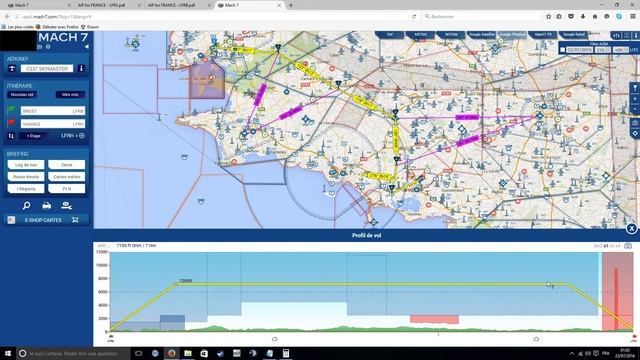Select the NOTAM map tab

(451, 35)
